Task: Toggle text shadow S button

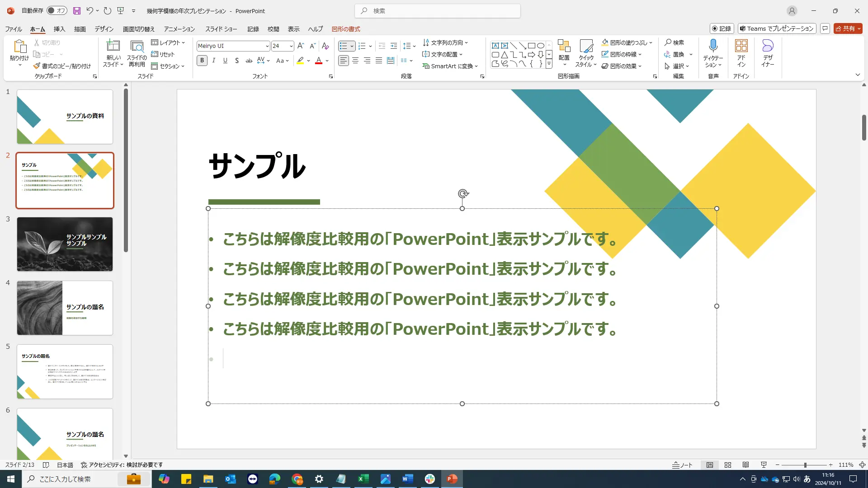Action: click(237, 61)
